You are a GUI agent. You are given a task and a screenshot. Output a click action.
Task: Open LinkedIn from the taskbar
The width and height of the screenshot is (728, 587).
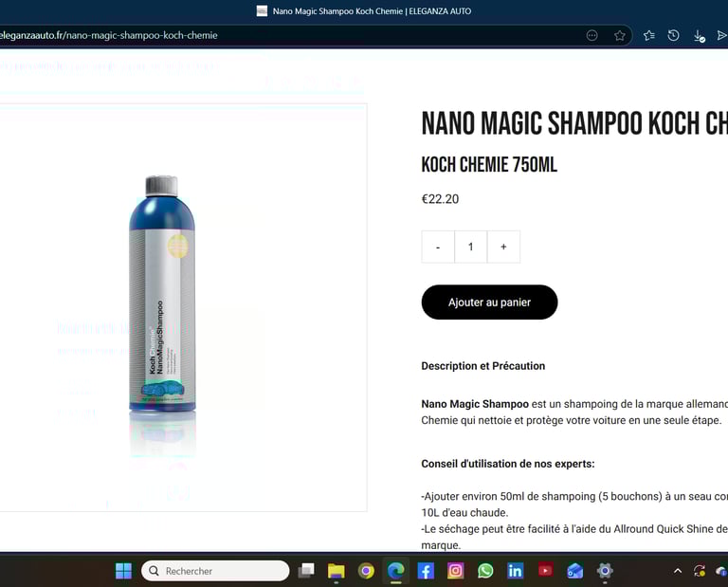(515, 571)
